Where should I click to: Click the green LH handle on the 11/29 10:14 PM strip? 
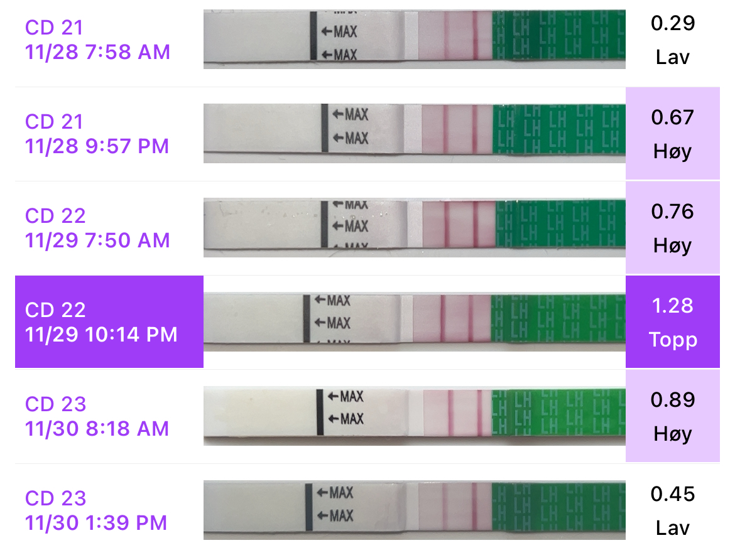pos(558,319)
